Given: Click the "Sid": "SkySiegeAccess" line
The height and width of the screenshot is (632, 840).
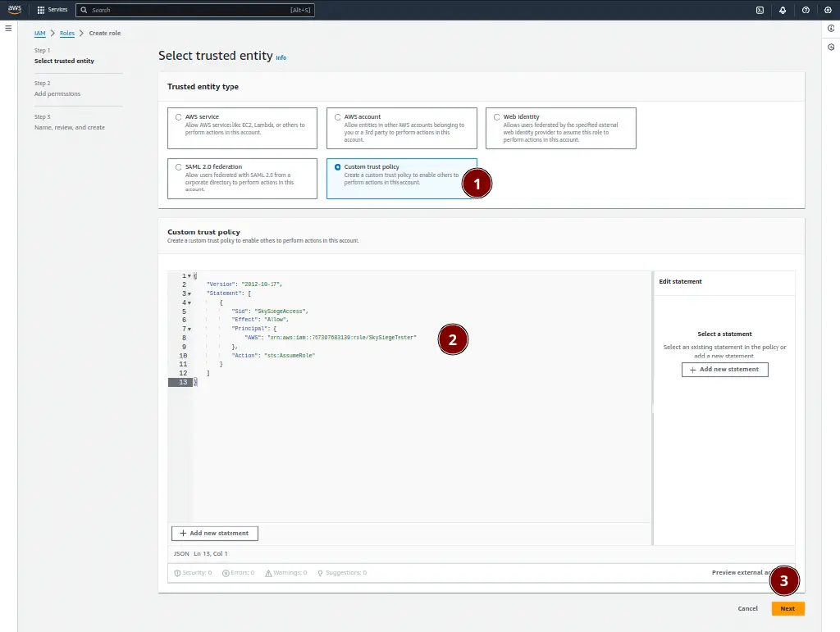Looking at the screenshot, I should [x=269, y=311].
